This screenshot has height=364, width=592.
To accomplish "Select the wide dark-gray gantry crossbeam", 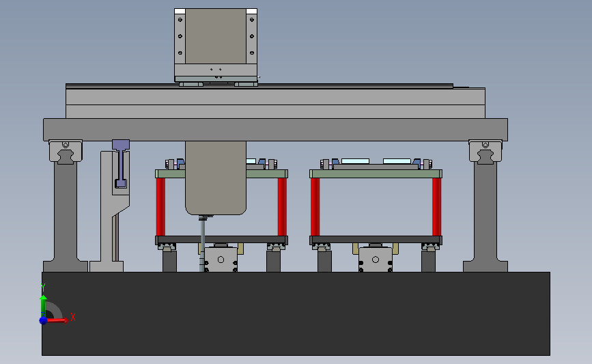I will [x=275, y=130].
